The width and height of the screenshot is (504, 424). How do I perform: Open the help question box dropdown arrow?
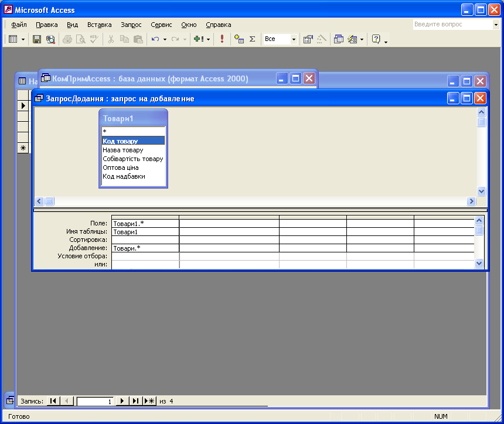496,25
